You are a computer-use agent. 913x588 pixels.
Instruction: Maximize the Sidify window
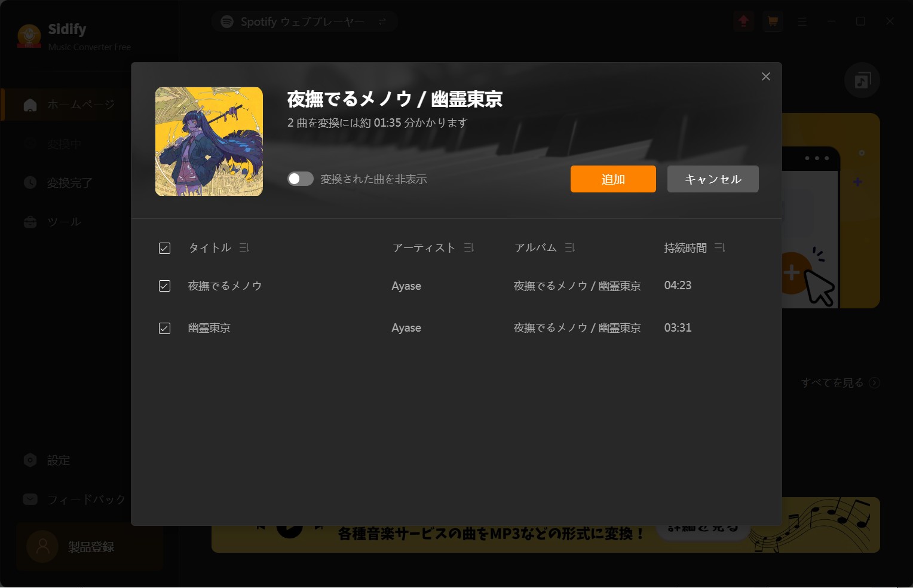point(860,22)
